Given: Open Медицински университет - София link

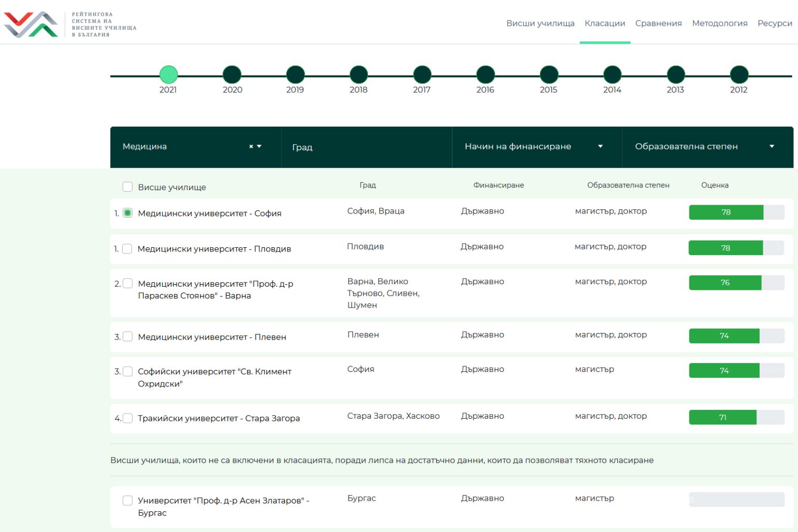Looking at the screenshot, I should click(209, 214).
